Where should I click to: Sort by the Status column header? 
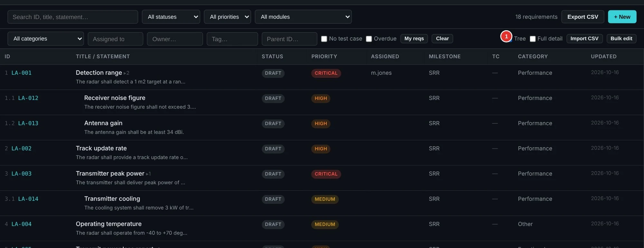(x=272, y=57)
